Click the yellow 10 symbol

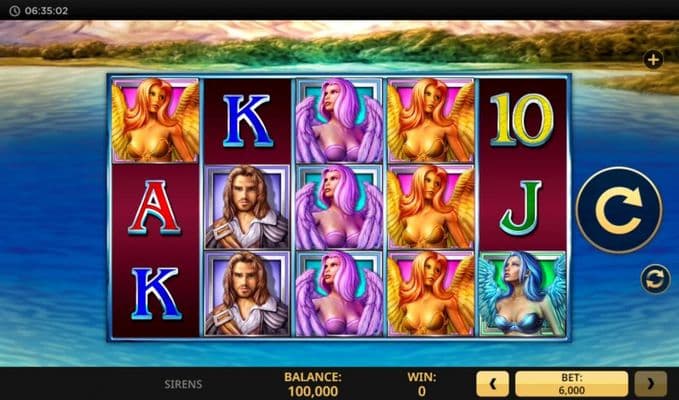click(521, 119)
